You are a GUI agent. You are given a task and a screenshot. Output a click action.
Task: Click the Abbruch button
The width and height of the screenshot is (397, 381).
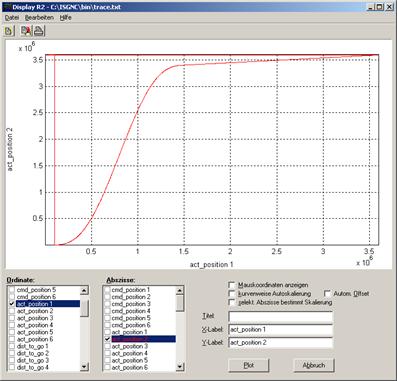[x=314, y=365]
